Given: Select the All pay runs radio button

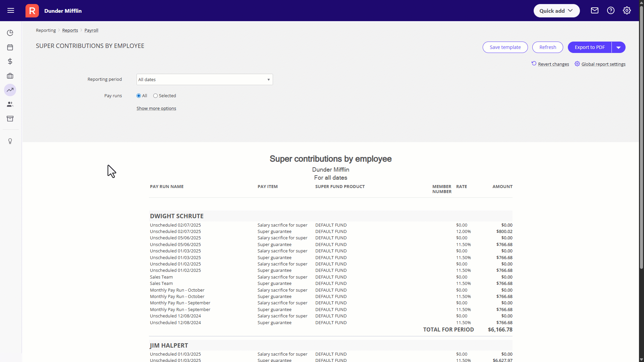Looking at the screenshot, I should [139, 96].
